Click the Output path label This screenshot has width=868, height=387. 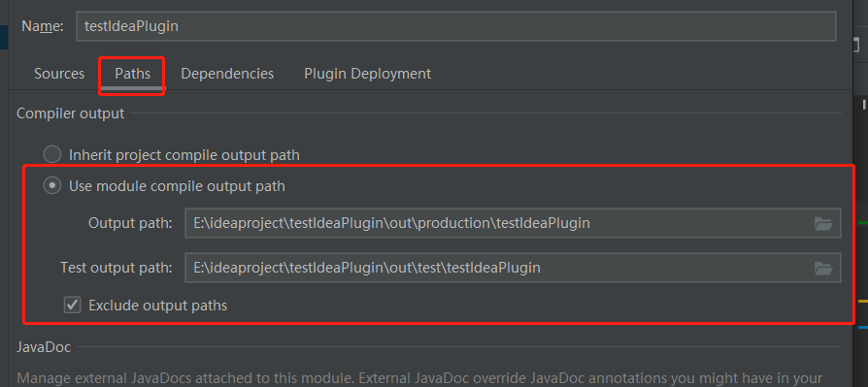[x=131, y=223]
